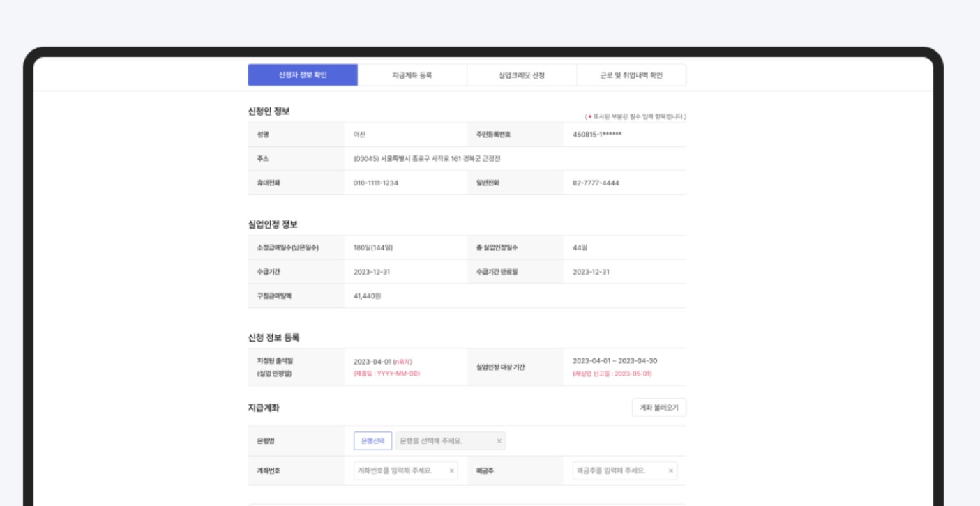Screen dimensions: 980x506
Task: Click the 수급기간 만료일 value 2023-12-31
Action: pos(591,272)
